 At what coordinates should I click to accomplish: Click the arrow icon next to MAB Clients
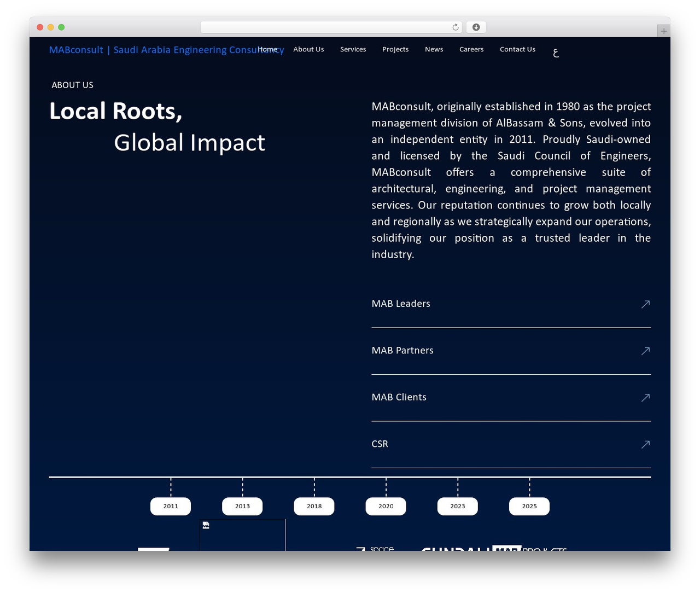(x=646, y=398)
